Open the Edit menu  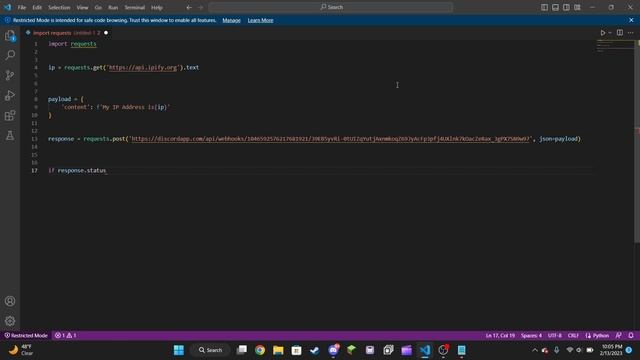(x=37, y=7)
